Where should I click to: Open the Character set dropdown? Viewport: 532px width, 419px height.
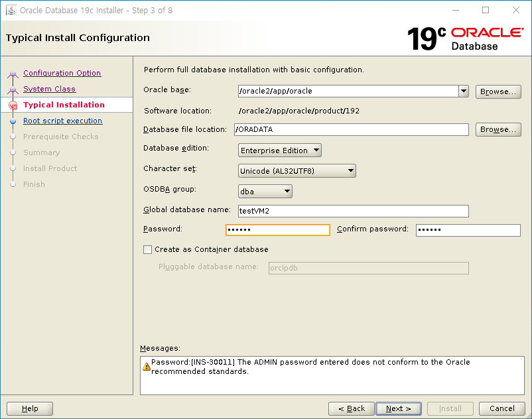297,171
